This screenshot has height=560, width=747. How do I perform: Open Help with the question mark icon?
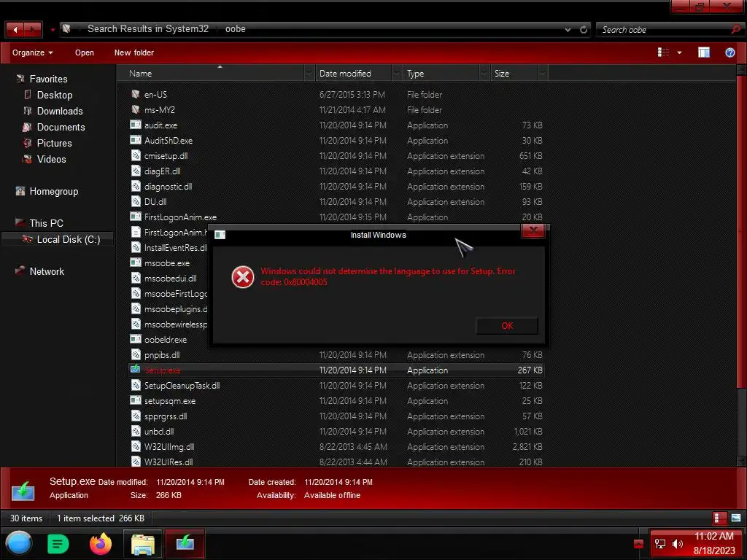coord(729,52)
